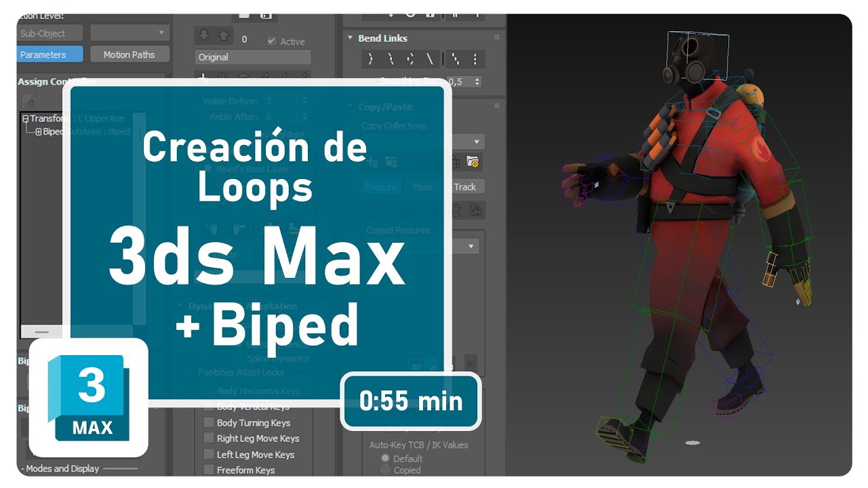This screenshot has width=868, height=488.
Task: Click the Sub-Object button
Action: click(x=49, y=33)
